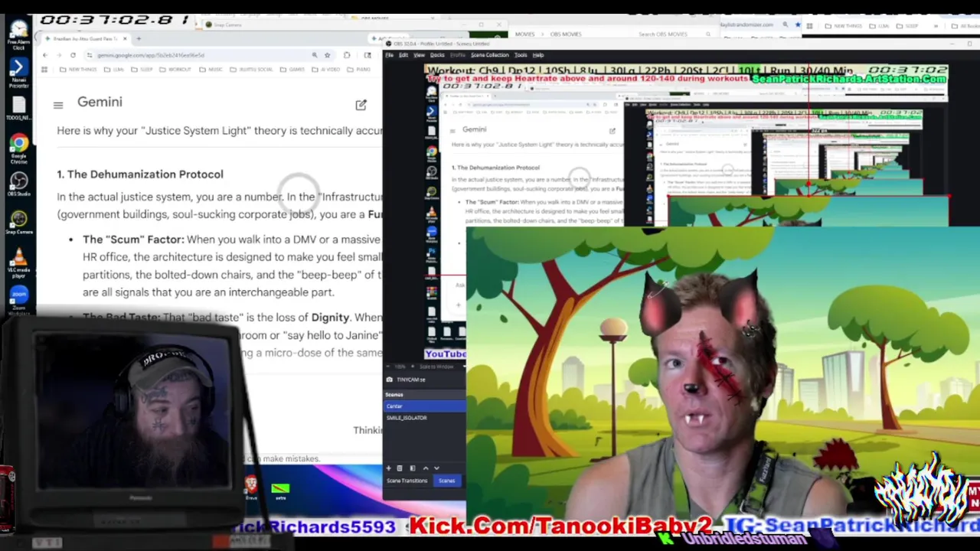The image size is (980, 551).
Task: Open OBS View menu
Action: [419, 55]
